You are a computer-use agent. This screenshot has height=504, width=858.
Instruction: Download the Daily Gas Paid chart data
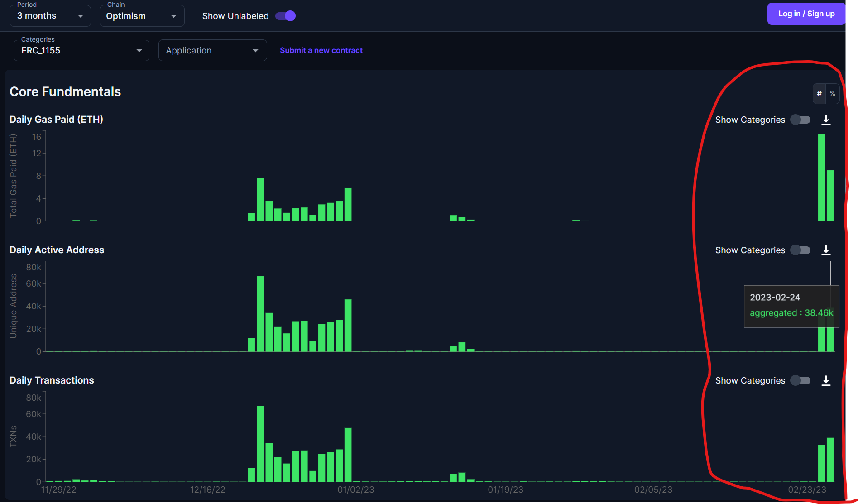click(x=826, y=120)
